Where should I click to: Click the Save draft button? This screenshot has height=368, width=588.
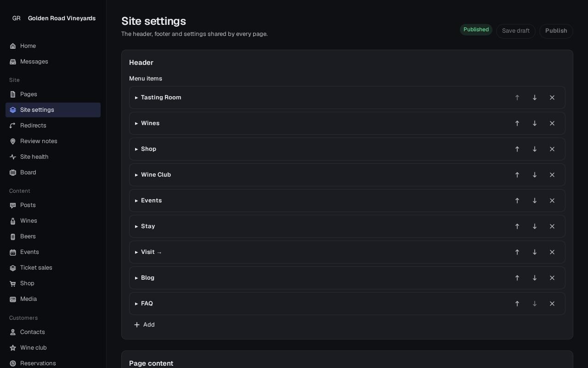tap(515, 31)
